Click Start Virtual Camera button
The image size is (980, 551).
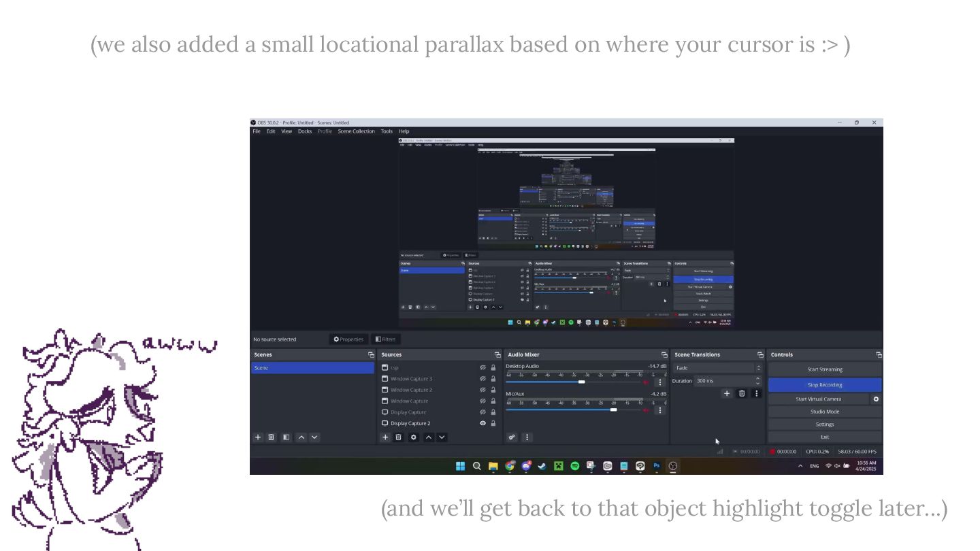point(819,399)
